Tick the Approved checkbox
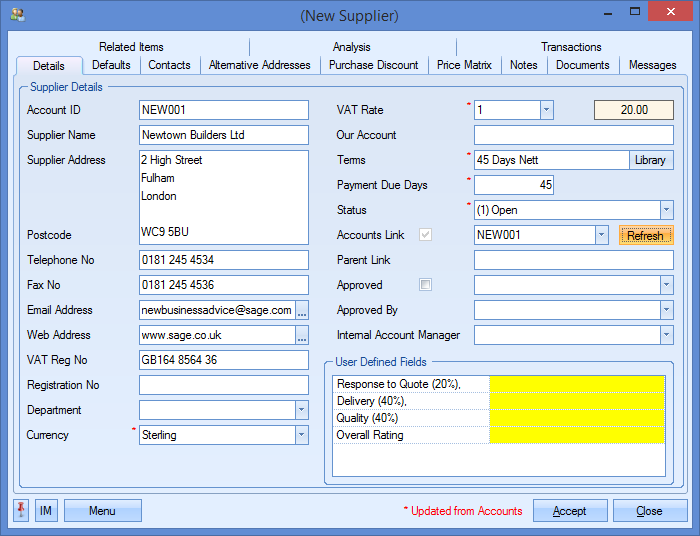This screenshot has width=700, height=536. [x=426, y=285]
